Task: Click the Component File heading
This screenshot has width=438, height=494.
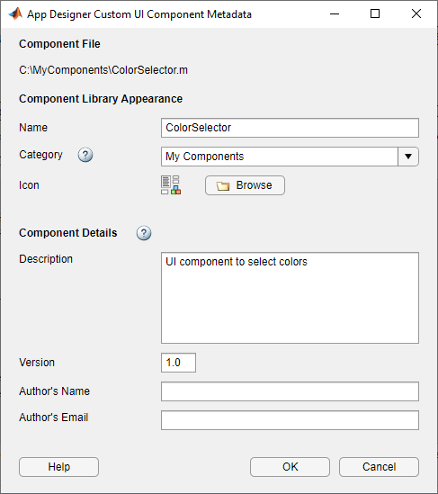Action: tap(60, 44)
